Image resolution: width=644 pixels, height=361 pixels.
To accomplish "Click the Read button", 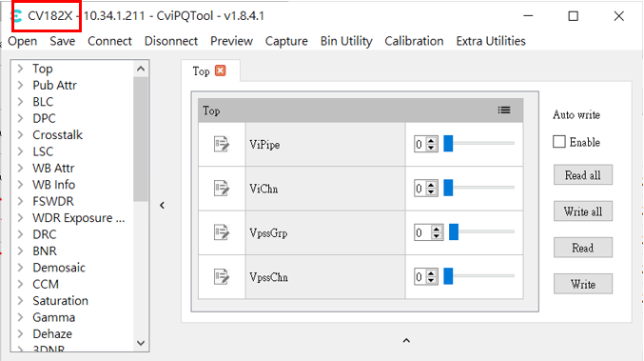I will (583, 248).
